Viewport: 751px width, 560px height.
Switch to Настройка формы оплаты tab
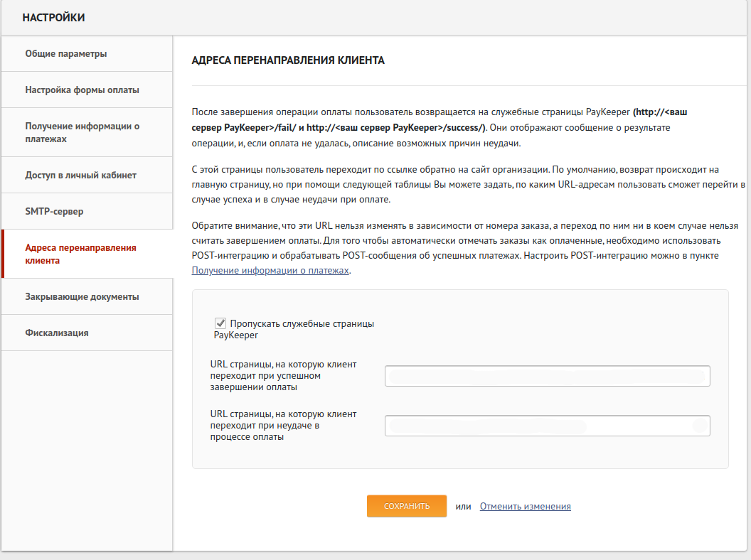point(82,90)
